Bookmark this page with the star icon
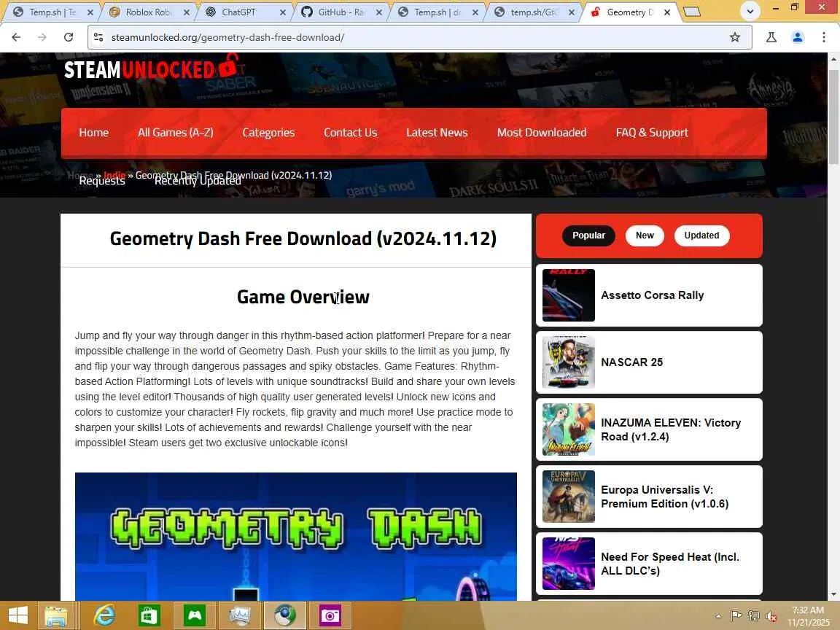The image size is (840, 630). (734, 37)
